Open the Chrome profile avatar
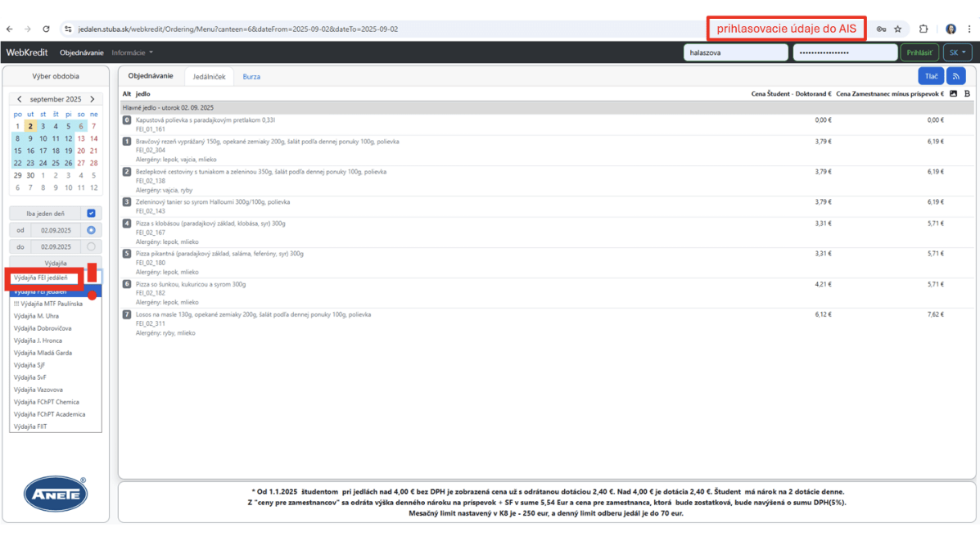Screen dimensions: 980x546 tap(951, 29)
